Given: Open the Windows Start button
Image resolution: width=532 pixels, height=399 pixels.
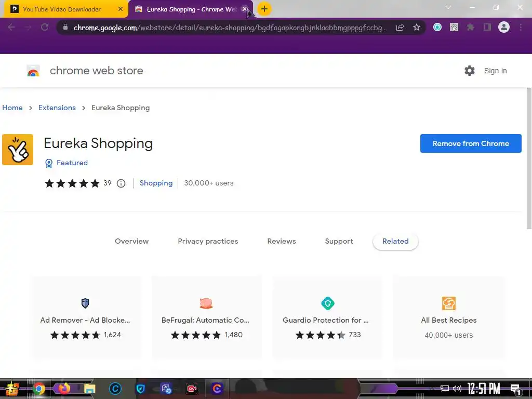Looking at the screenshot, I should [12, 389].
